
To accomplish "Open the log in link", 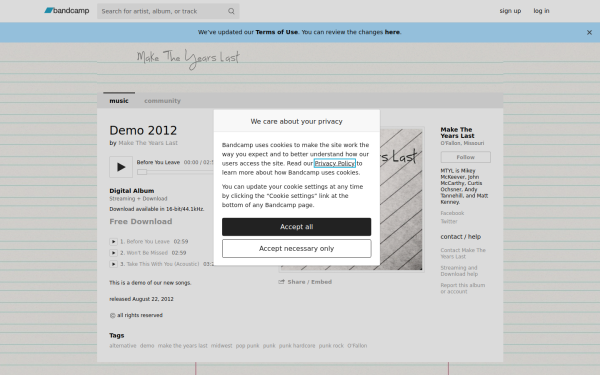I will [541, 11].
